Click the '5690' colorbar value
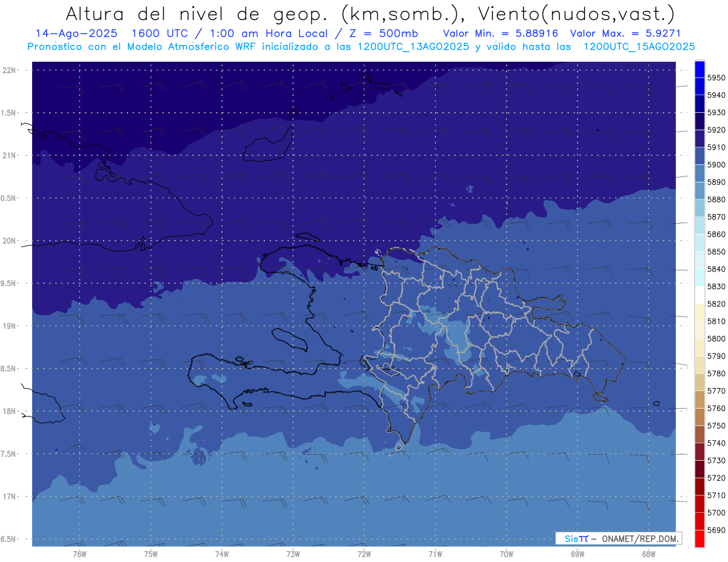The width and height of the screenshot is (728, 562). pos(716,530)
